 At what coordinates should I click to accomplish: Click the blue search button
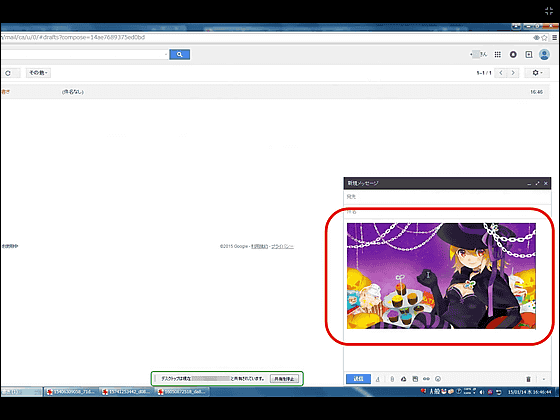click(179, 54)
